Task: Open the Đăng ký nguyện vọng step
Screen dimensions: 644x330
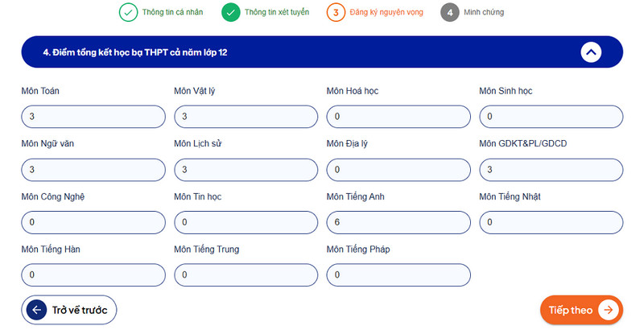Action: (386, 12)
